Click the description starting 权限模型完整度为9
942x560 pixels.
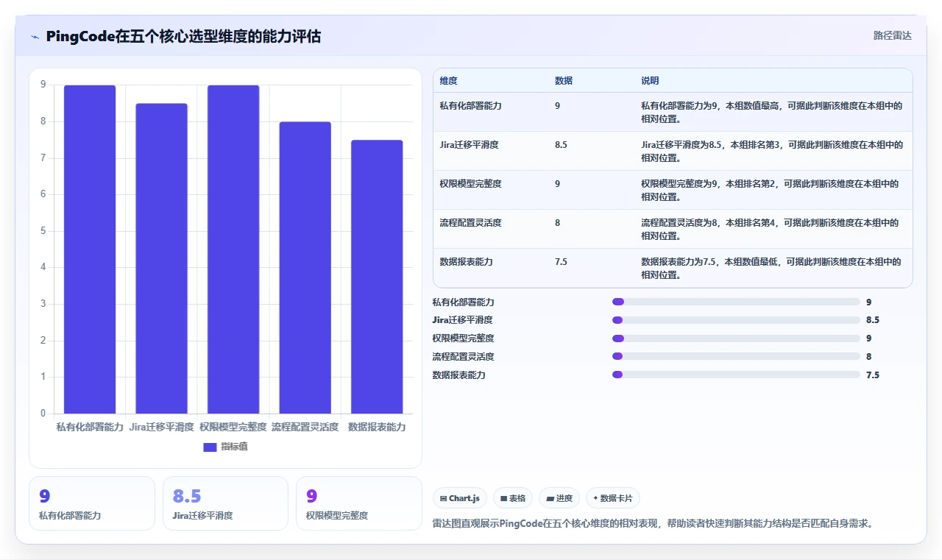tap(771, 190)
